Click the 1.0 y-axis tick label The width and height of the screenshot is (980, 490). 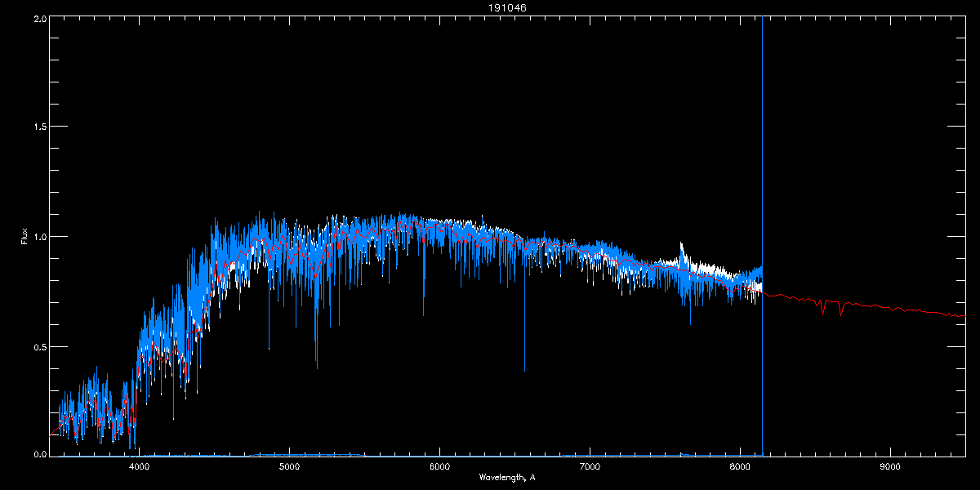(38, 237)
